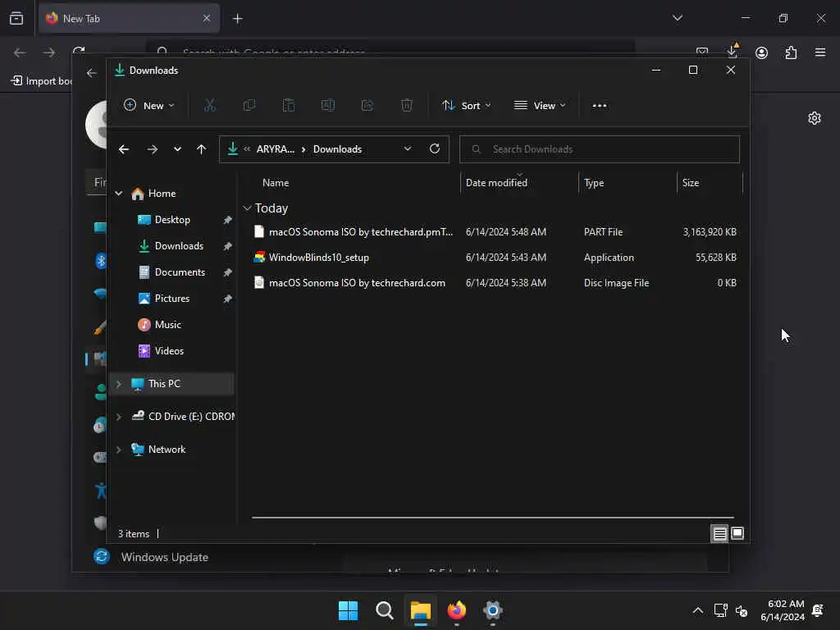The height and width of the screenshot is (630, 840).
Task: Open a new Firefox tab
Action: (x=238, y=19)
